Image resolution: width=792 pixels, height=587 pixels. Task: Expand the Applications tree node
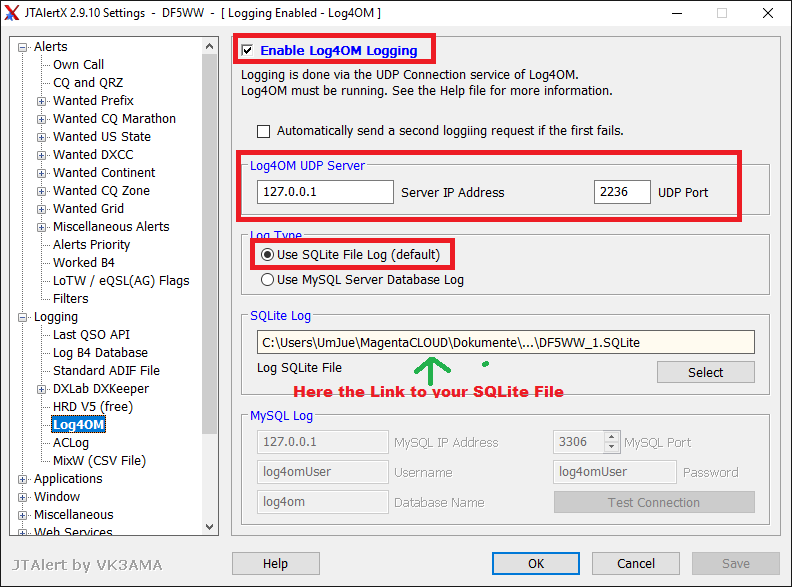(22, 479)
